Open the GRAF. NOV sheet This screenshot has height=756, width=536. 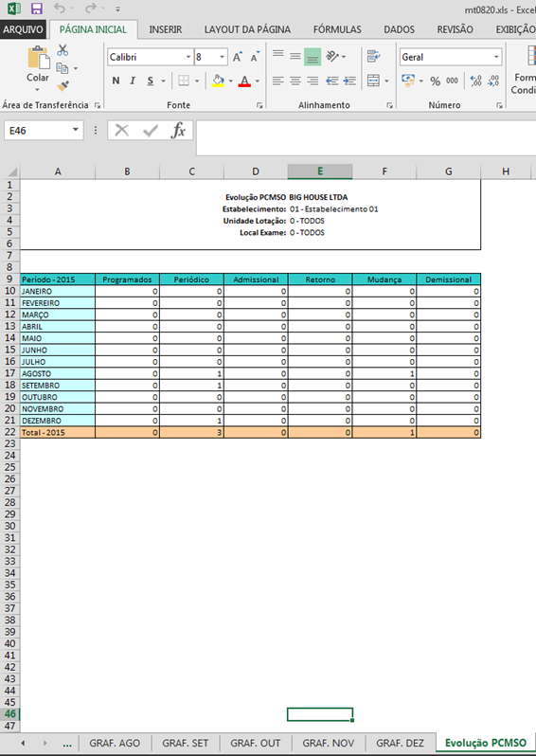click(x=329, y=743)
